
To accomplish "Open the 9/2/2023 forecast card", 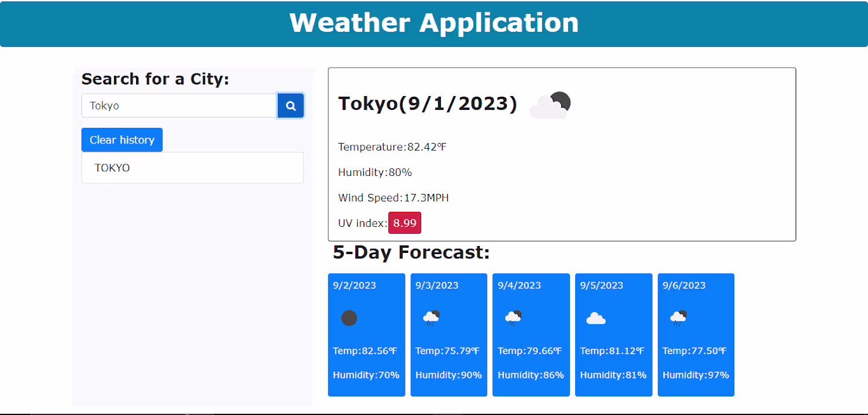I will [x=366, y=335].
